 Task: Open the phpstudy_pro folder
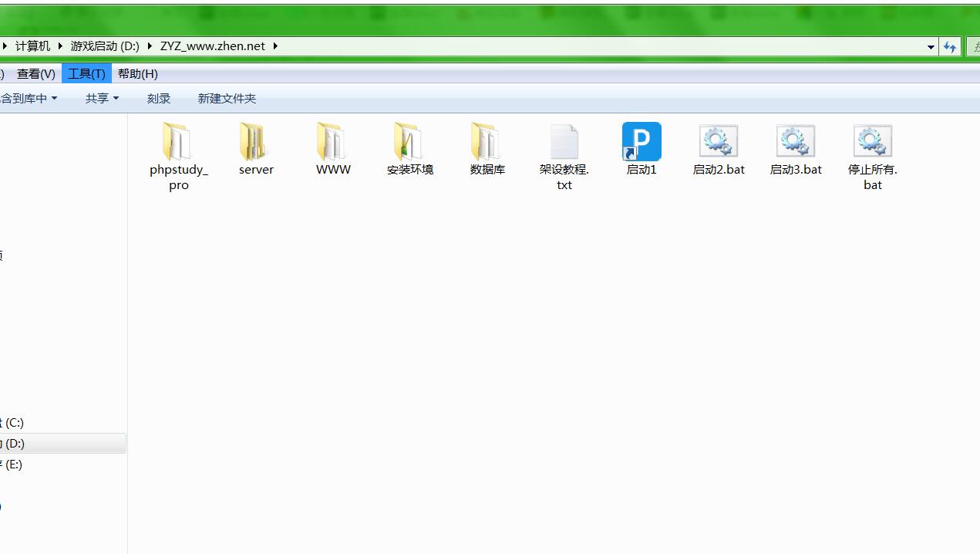click(x=178, y=143)
